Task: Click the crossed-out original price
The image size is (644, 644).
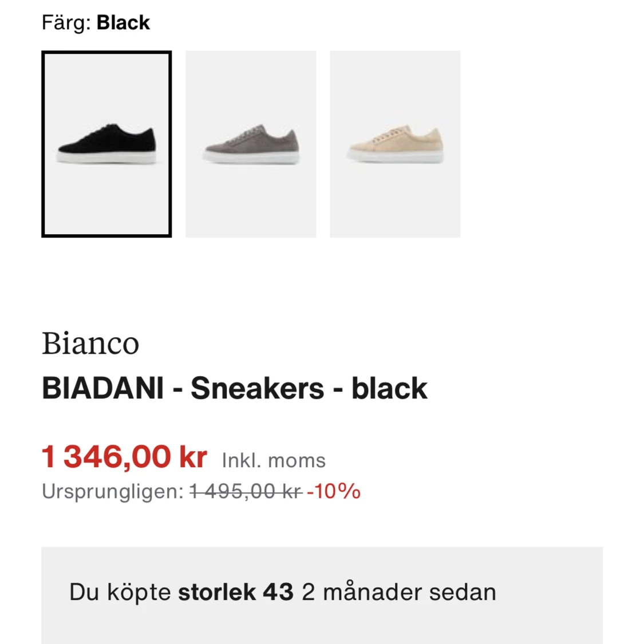Action: [245, 491]
